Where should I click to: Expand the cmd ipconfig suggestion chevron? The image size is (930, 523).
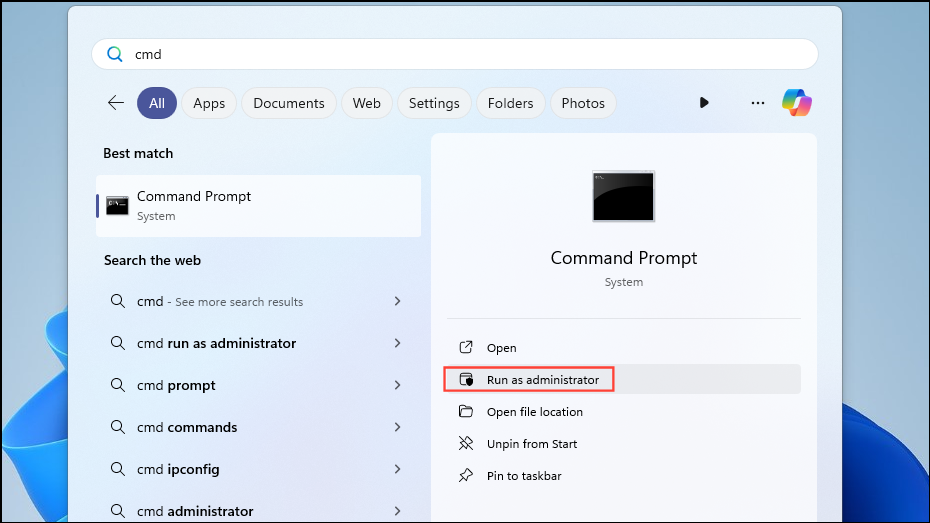pos(397,469)
